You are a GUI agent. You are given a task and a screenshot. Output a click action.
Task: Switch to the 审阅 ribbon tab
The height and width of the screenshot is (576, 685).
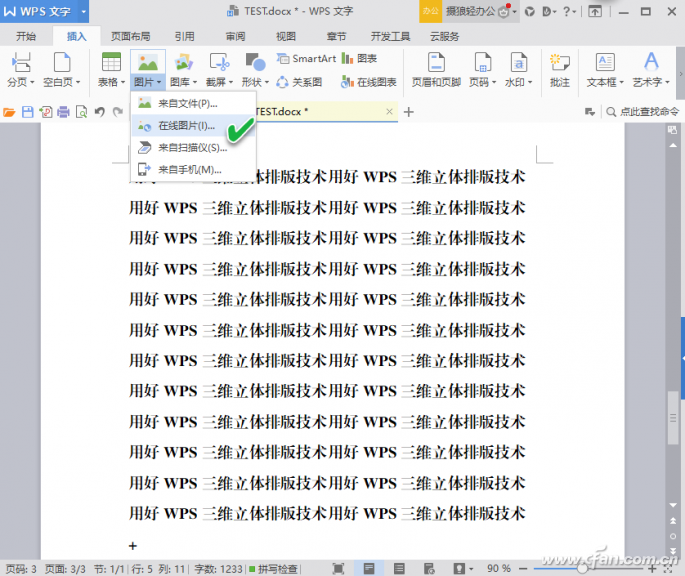pos(235,36)
